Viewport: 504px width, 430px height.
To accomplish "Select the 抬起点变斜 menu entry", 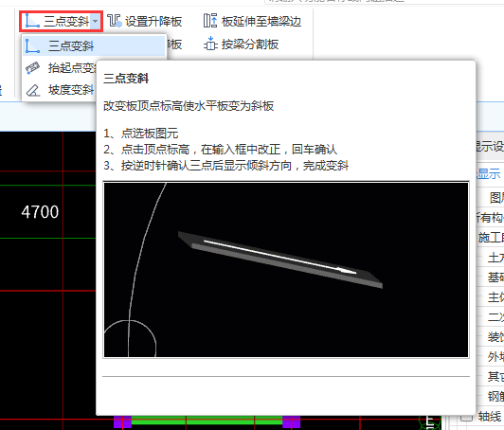I will pyautogui.click(x=60, y=68).
